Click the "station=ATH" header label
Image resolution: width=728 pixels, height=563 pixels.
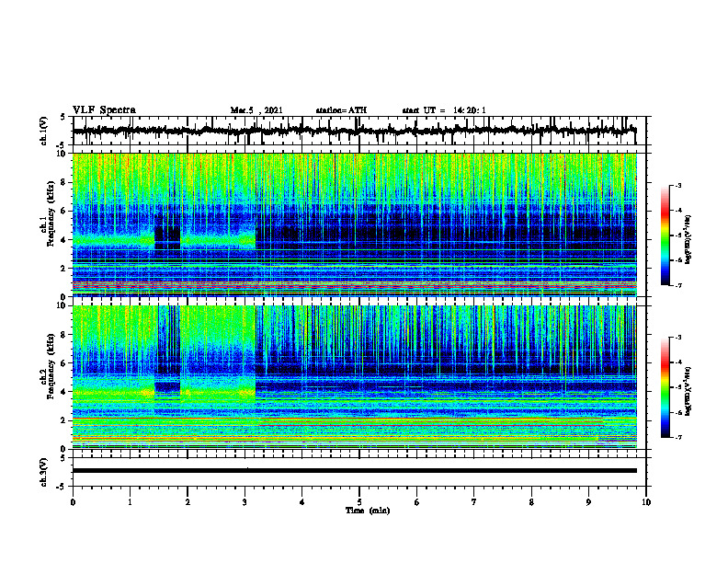[x=341, y=110]
